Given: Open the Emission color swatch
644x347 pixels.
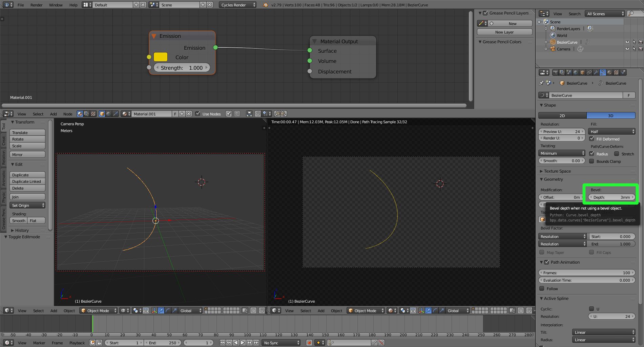Looking at the screenshot, I should (160, 57).
